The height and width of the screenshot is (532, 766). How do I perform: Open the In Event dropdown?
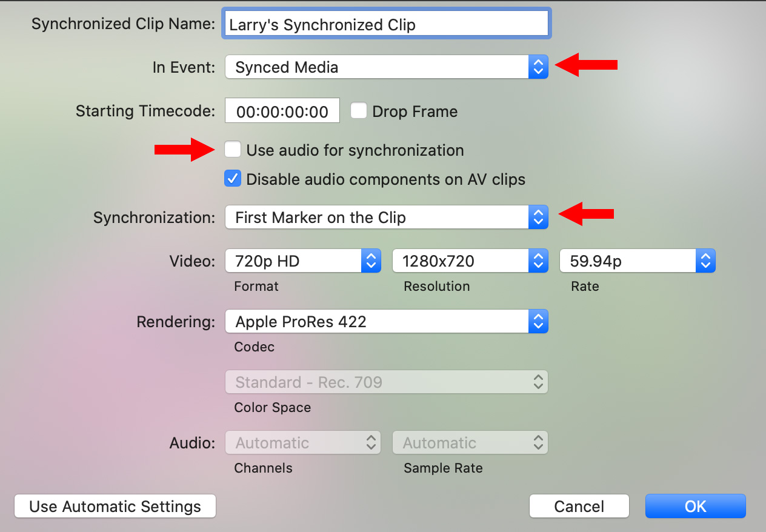(387, 67)
